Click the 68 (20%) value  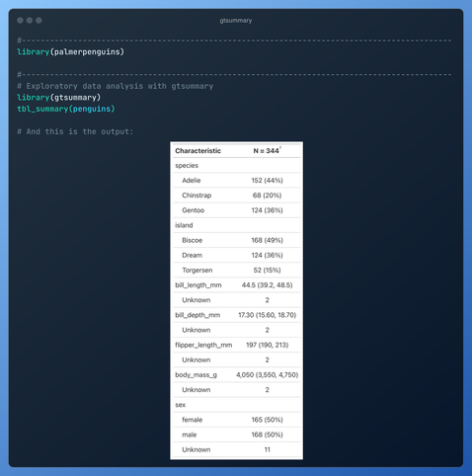coord(267,196)
